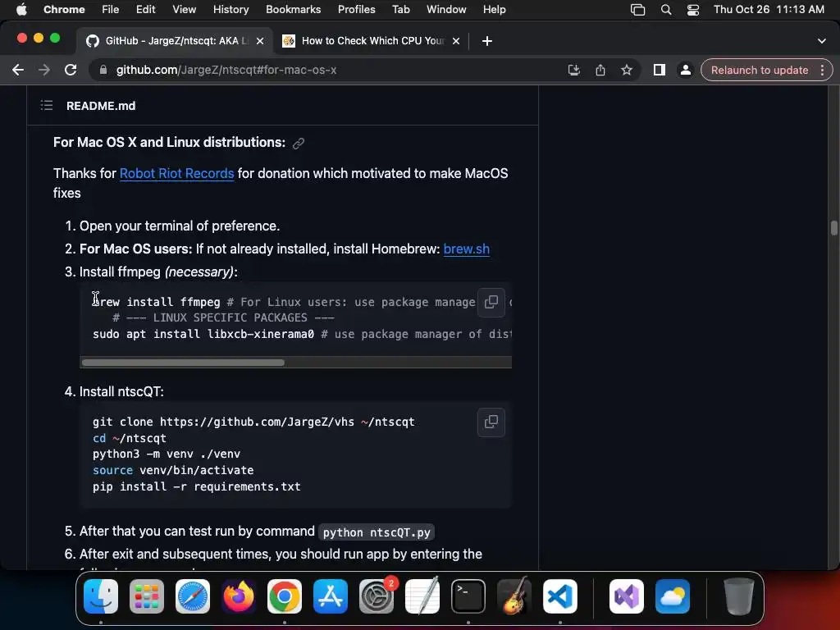This screenshot has width=840, height=630.
Task: Open View menu
Action: pyautogui.click(x=185, y=10)
